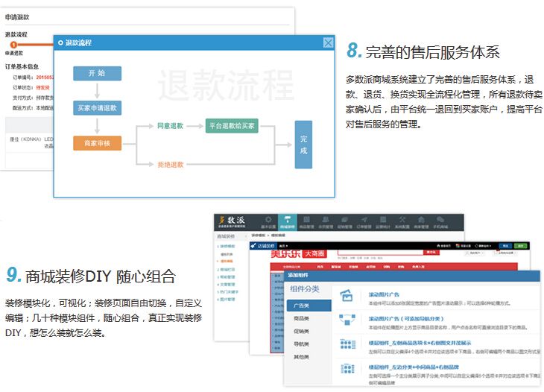
Task: Click the 开始 box in the refund flowchart
Action: (97, 73)
